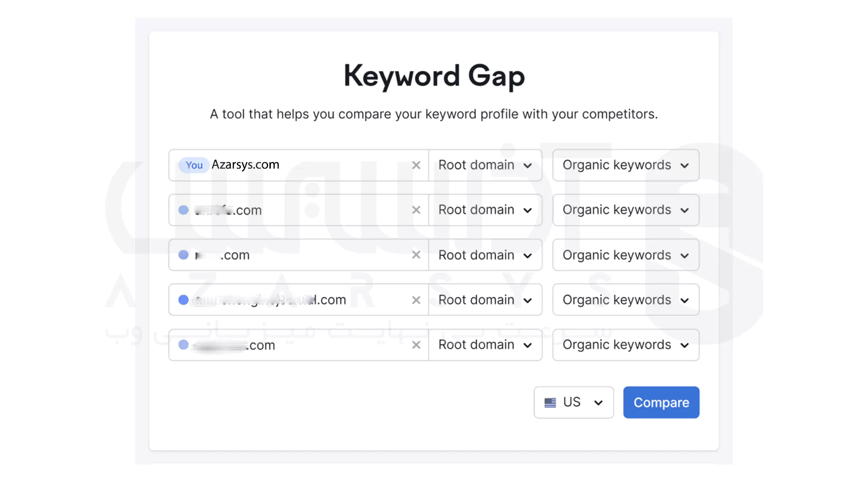Screen dimensions: 868x488
Task: Click the US flag icon
Action: [550, 403]
